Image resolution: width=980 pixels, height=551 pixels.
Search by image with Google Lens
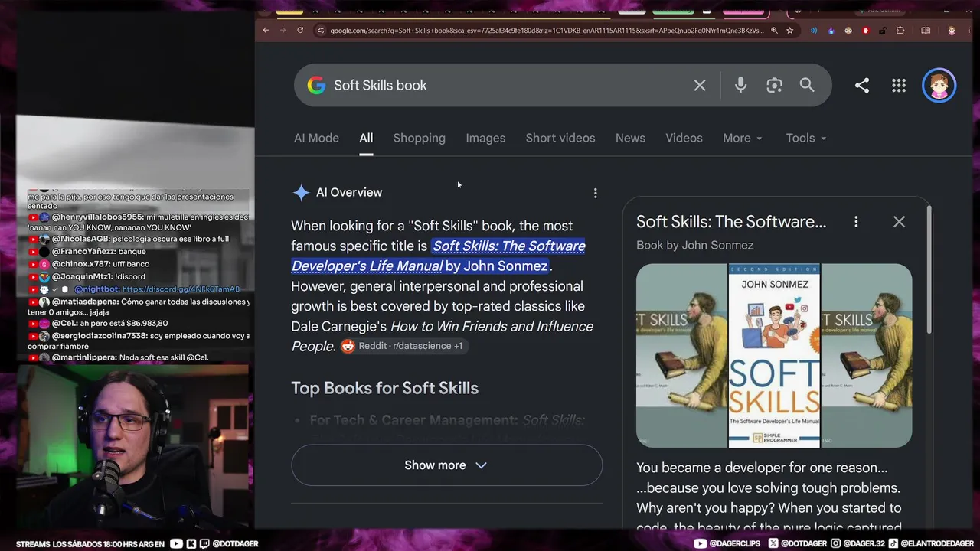point(774,85)
